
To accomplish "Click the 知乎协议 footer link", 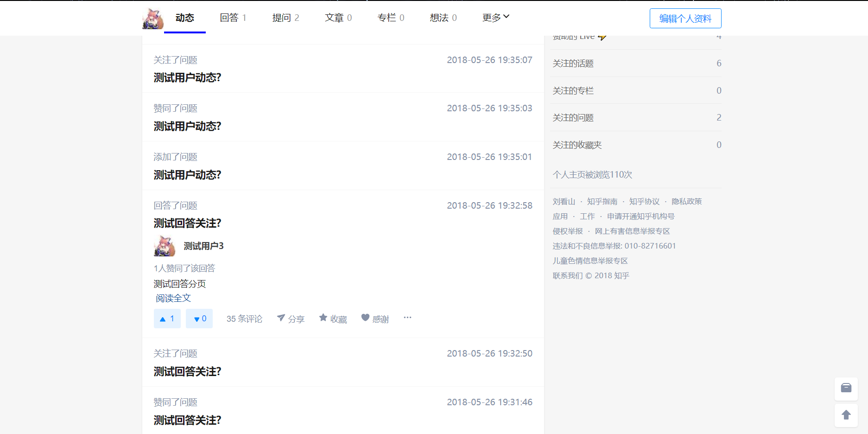I will click(x=644, y=201).
